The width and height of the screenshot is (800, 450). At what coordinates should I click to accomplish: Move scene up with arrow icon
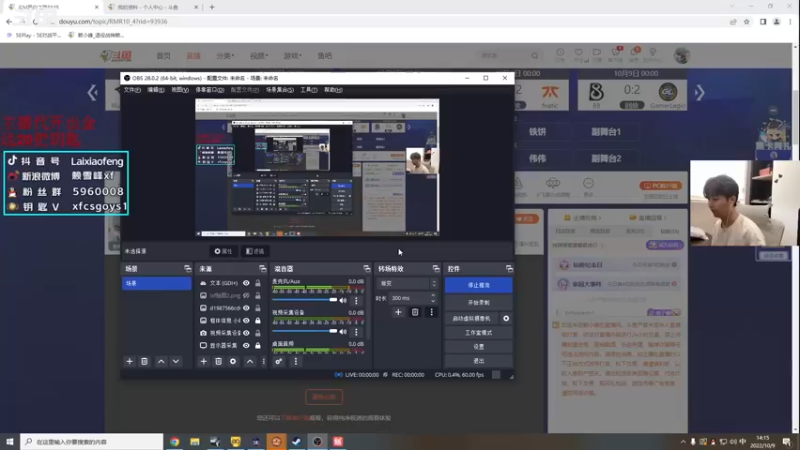161,361
